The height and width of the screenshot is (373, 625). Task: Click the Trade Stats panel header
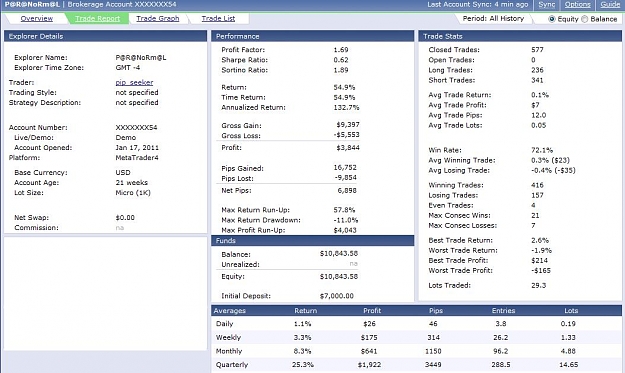520,36
